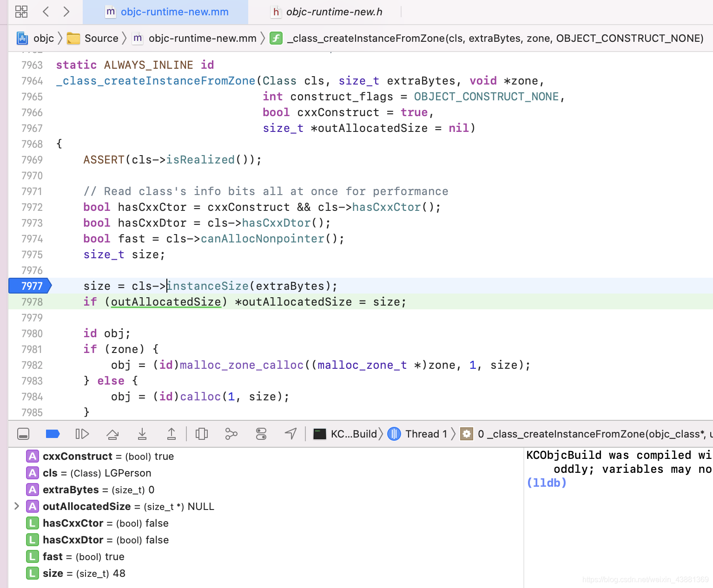The image size is (713, 588).
Task: Step out of current function
Action: (x=172, y=434)
